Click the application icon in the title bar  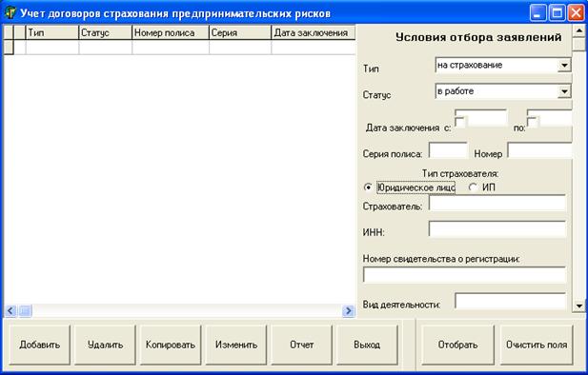point(10,13)
